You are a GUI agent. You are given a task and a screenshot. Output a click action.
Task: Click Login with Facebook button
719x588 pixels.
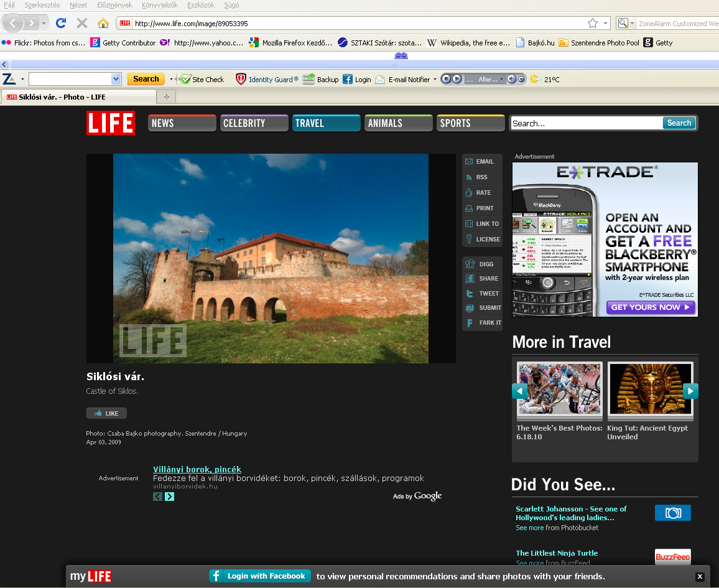[x=260, y=576]
